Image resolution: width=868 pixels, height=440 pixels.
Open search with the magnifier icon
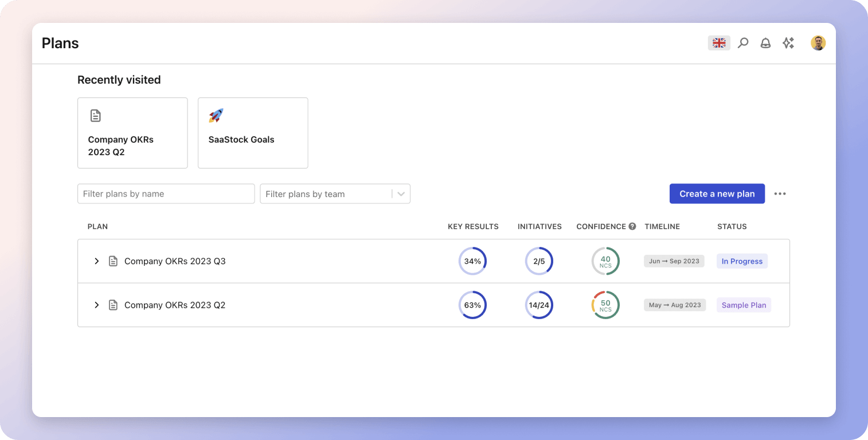(743, 43)
